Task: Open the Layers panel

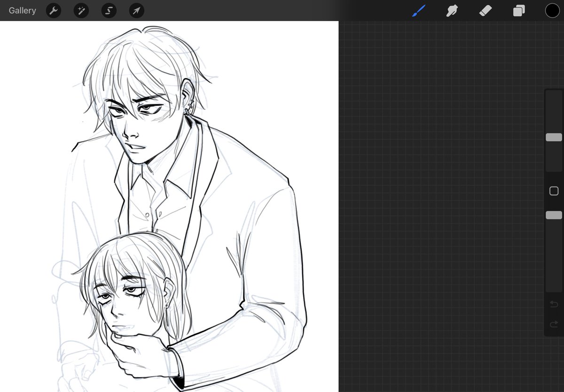Action: pyautogui.click(x=519, y=10)
